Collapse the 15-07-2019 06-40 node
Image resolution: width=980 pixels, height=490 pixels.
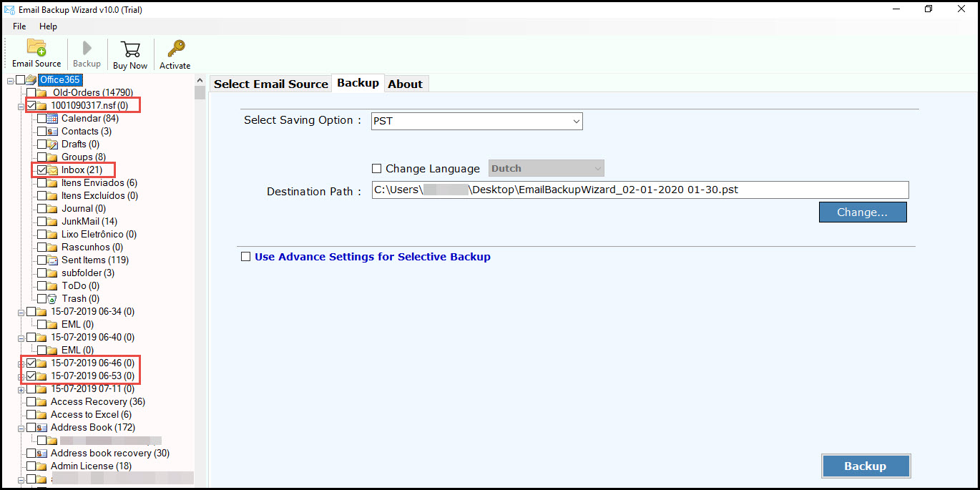coord(21,338)
